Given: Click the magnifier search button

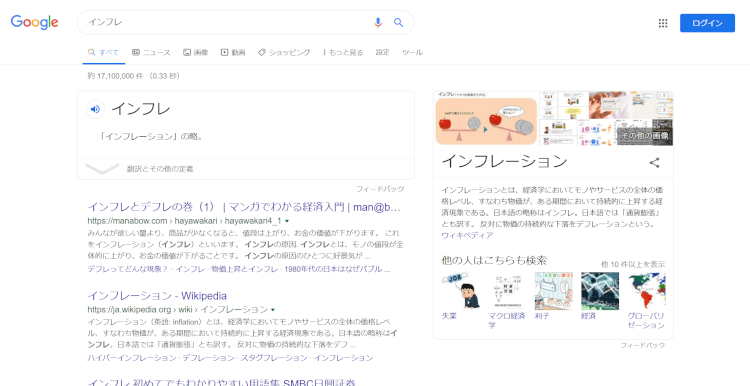Looking at the screenshot, I should pos(398,22).
